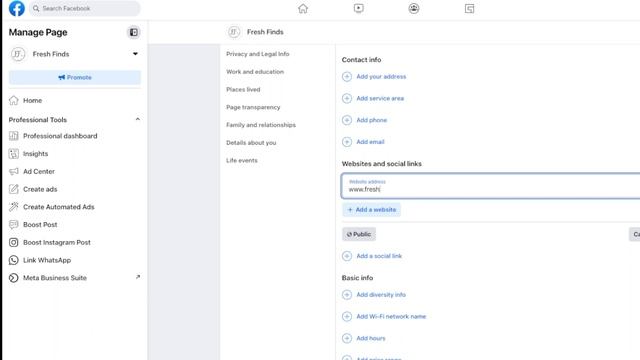Viewport: 640px width, 360px height.
Task: Open the Video tab icon
Action: point(358,9)
